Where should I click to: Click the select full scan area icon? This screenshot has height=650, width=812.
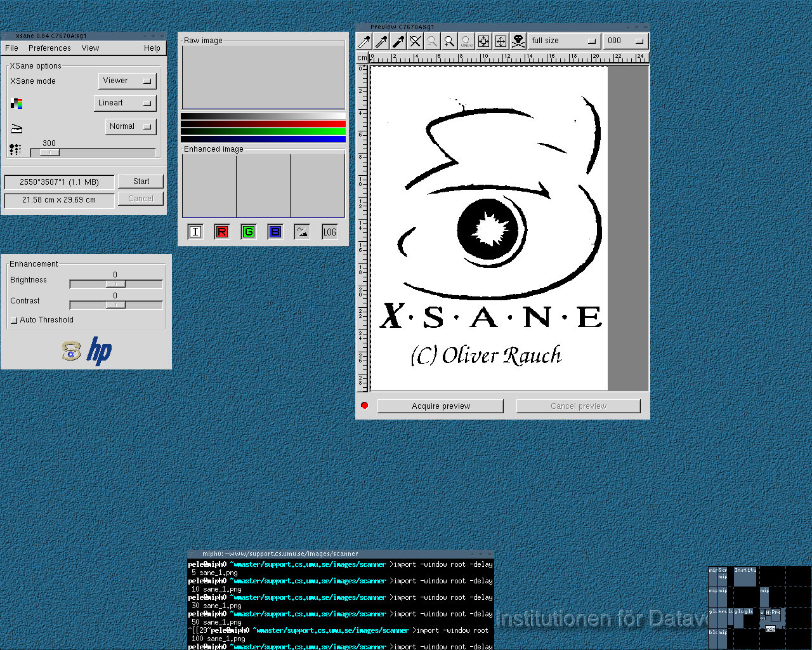(x=501, y=41)
